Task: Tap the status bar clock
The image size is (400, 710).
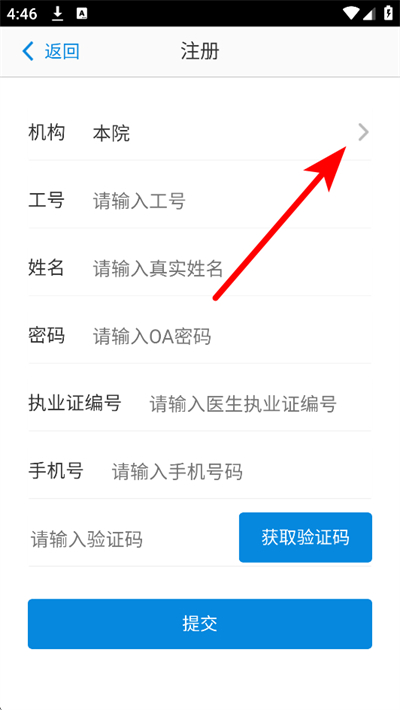Action: (x=22, y=14)
